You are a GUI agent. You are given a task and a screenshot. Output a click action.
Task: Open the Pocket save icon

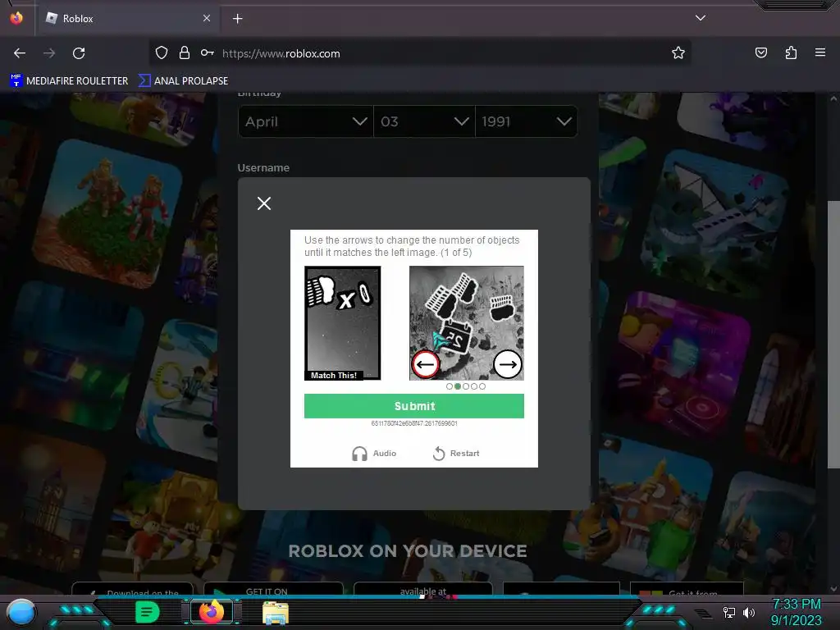tap(760, 52)
